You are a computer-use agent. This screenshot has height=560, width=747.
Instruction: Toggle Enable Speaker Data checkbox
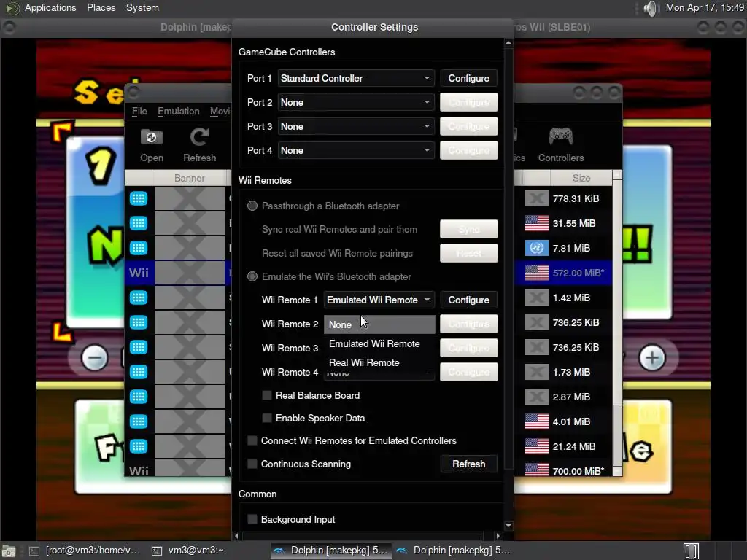tap(267, 418)
